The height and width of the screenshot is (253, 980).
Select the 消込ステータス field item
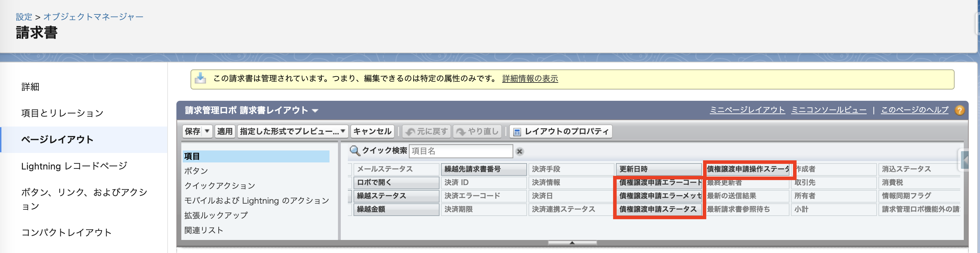point(919,169)
